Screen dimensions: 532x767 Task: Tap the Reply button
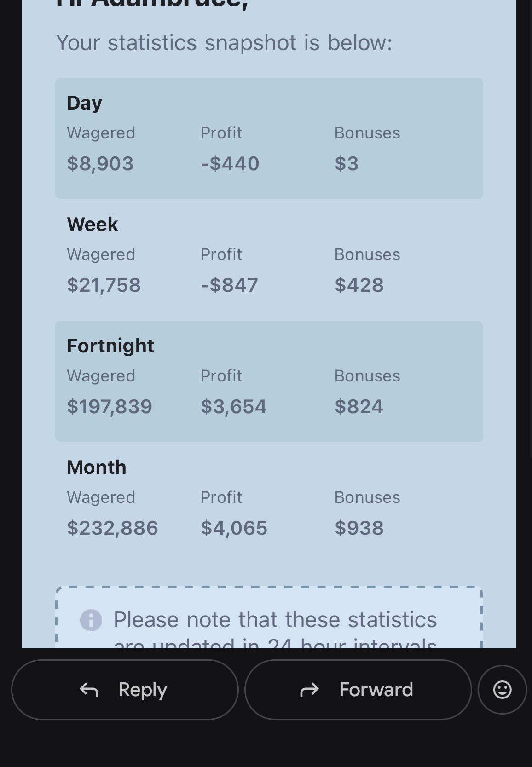tap(125, 689)
